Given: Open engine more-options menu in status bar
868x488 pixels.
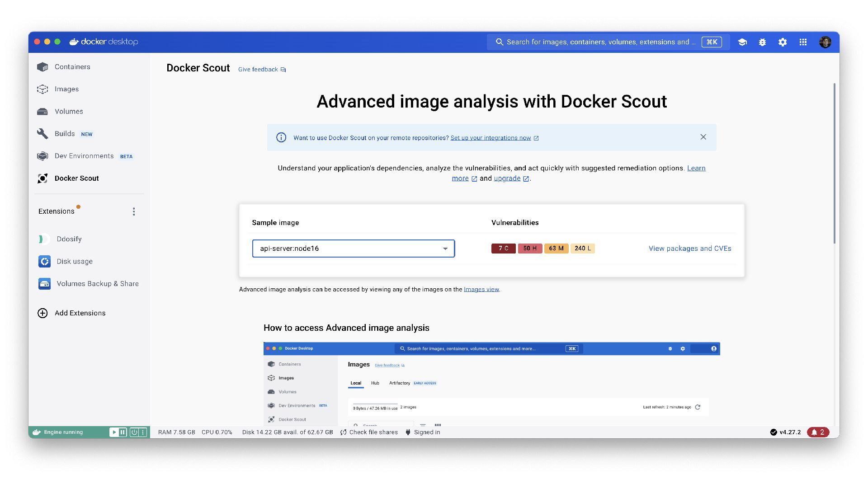Looking at the screenshot, I should click(x=143, y=432).
